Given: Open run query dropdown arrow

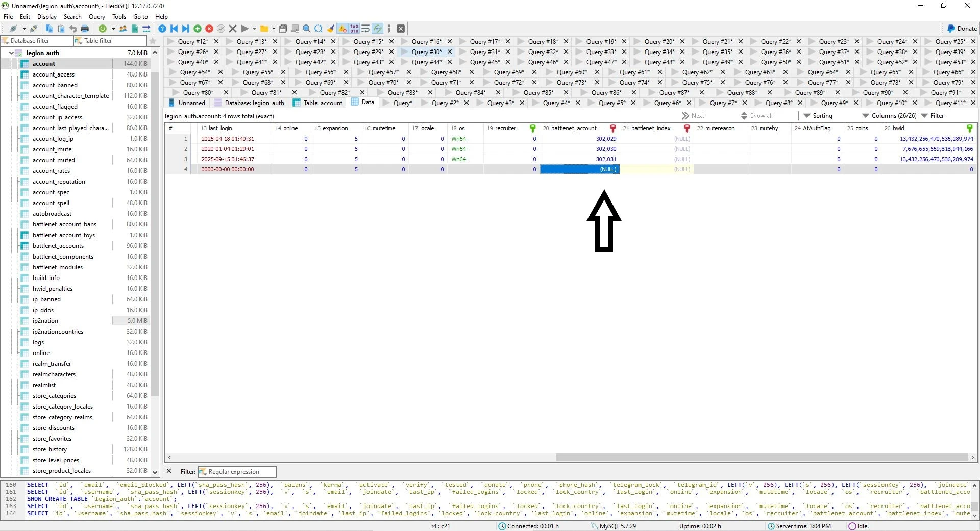Looking at the screenshot, I should tap(254, 29).
